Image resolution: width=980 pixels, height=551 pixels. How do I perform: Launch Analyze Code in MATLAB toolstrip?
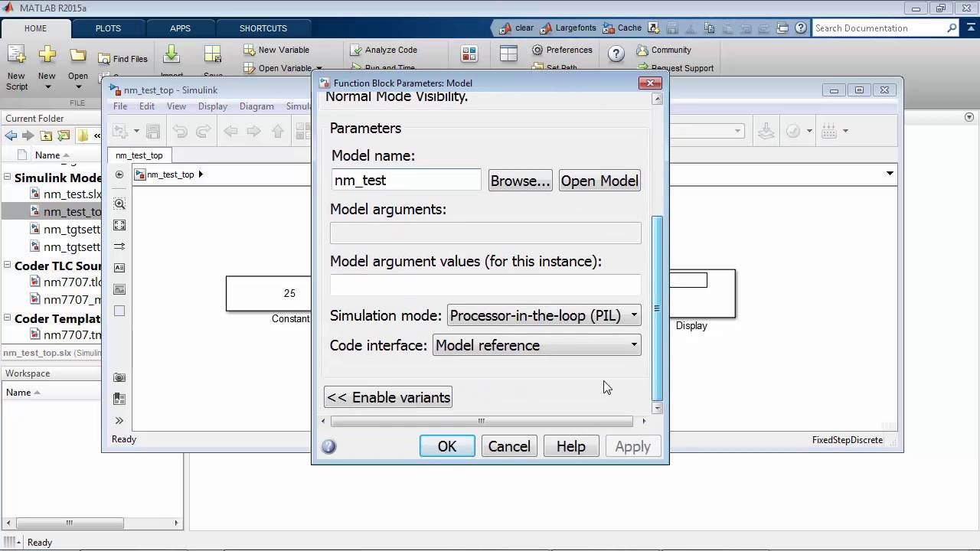tap(384, 50)
